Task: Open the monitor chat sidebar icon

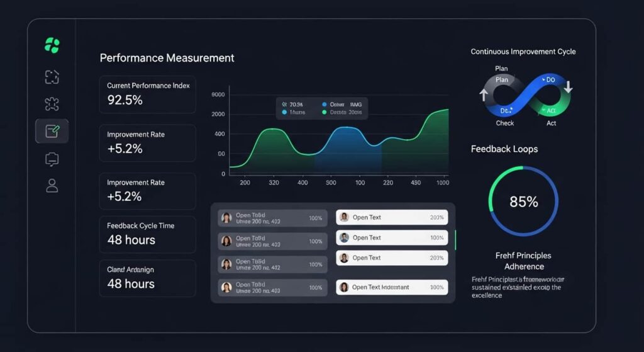Action: coord(52,159)
